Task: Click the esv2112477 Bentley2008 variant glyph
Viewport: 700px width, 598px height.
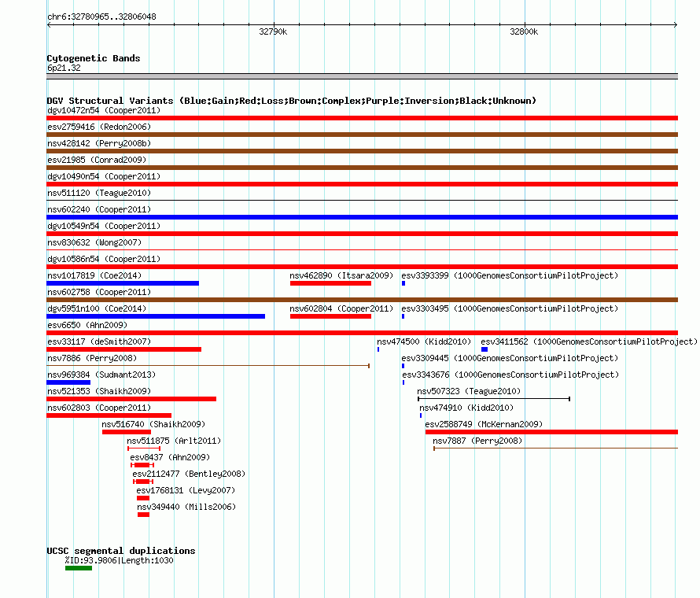Action: coord(143,482)
